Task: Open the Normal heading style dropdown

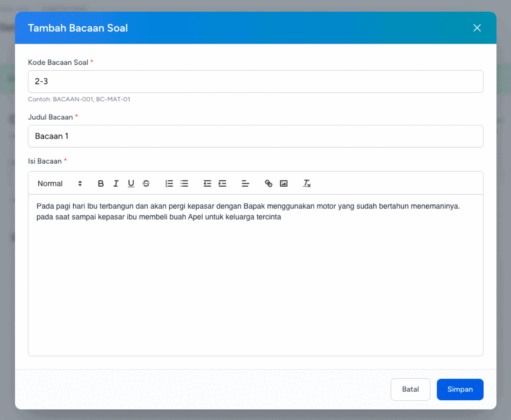Action: click(59, 183)
